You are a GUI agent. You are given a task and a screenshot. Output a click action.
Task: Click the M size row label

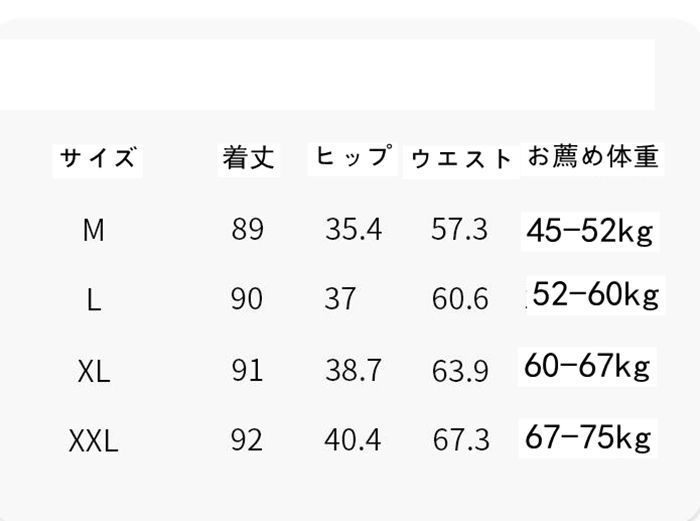[x=93, y=230]
